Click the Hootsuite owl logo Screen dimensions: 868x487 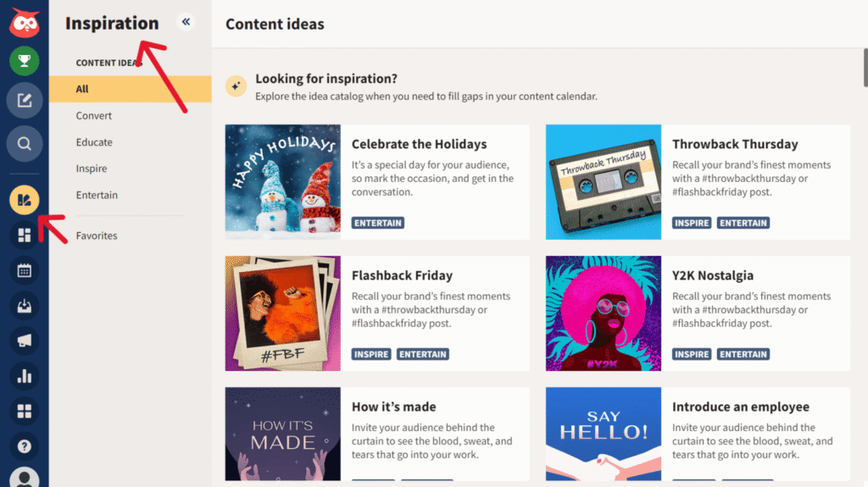coord(24,23)
